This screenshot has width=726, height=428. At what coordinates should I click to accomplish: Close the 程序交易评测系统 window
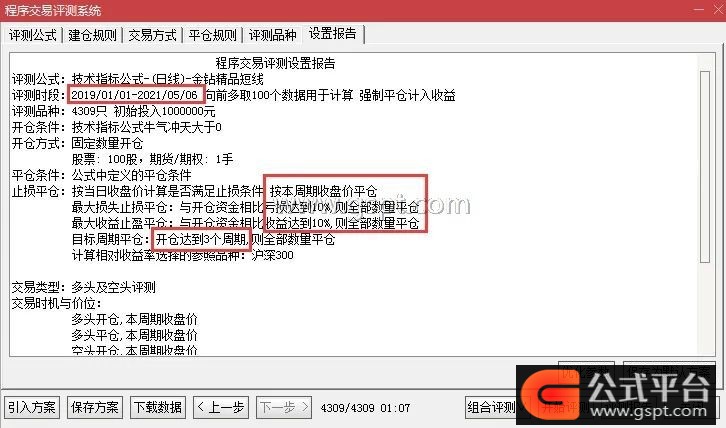point(718,10)
